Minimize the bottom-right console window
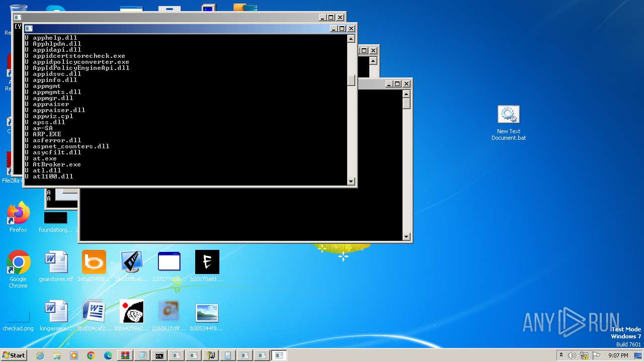 coord(388,84)
